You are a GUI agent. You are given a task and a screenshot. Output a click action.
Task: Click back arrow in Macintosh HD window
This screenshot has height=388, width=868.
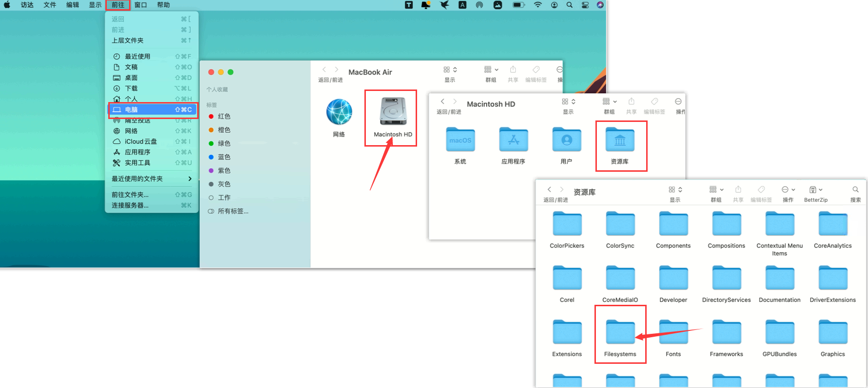442,102
